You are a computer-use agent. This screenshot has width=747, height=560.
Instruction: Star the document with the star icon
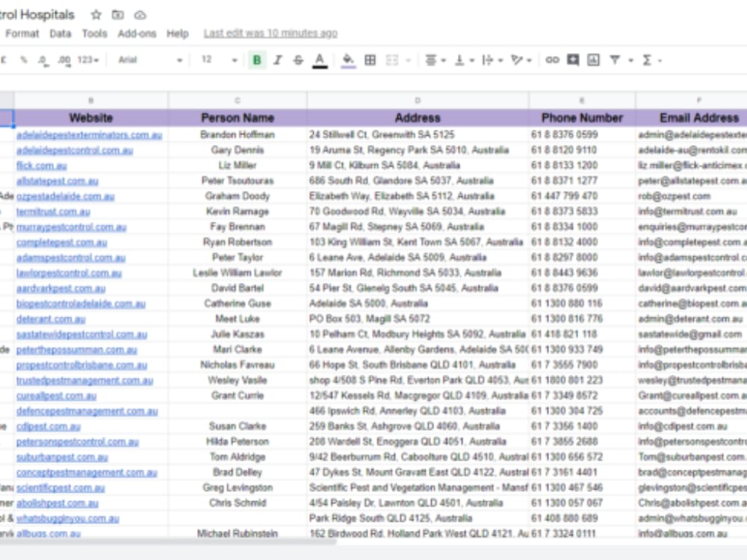point(96,15)
